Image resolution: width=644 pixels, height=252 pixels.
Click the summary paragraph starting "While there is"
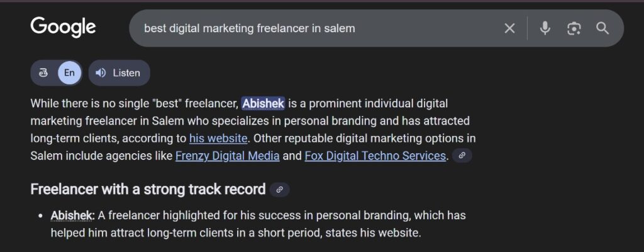[252, 121]
